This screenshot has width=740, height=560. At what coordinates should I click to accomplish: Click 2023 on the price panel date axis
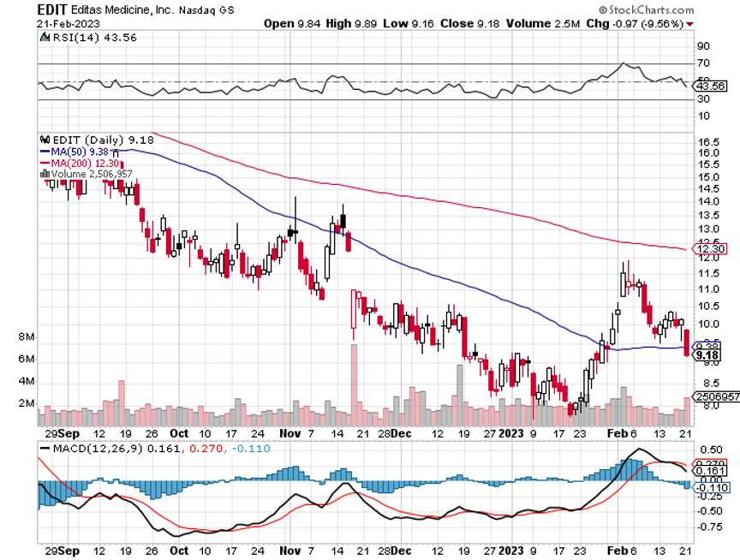pyautogui.click(x=510, y=433)
